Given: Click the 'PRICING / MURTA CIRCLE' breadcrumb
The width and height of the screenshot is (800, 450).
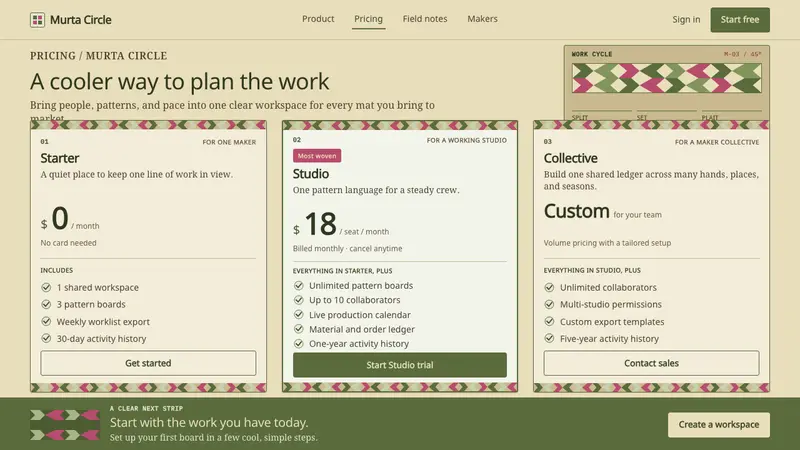Looking at the screenshot, I should pos(98,56).
